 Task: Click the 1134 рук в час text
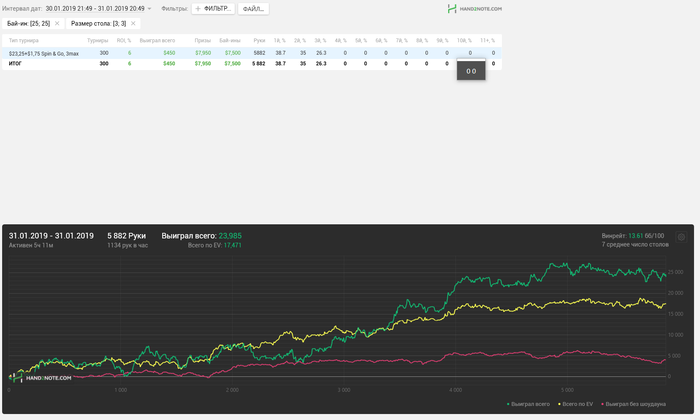127,245
